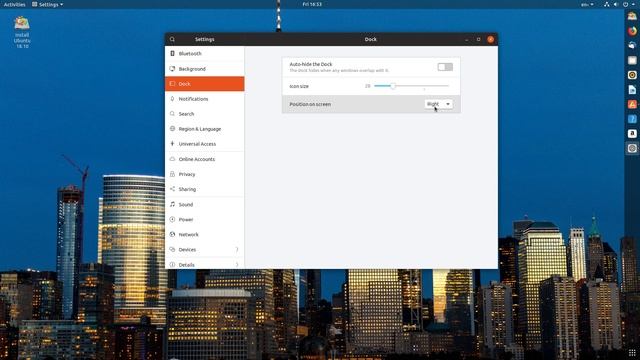Click the Dock title in header bar

371,39
